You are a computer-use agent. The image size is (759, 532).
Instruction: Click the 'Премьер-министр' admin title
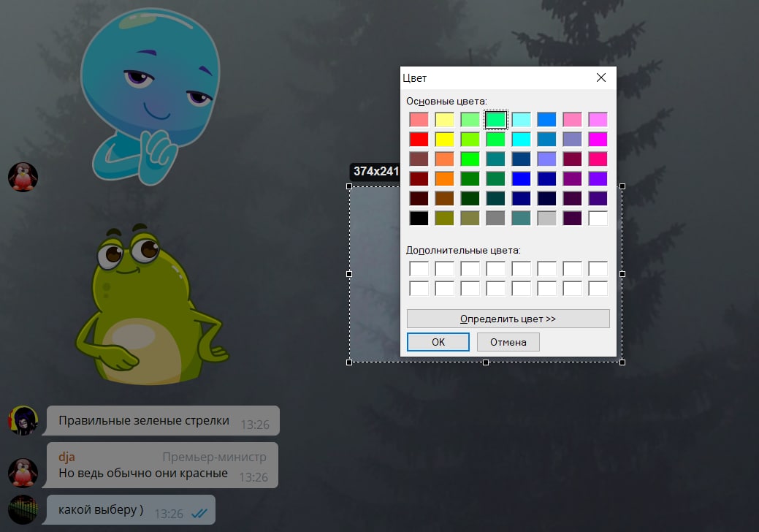click(x=215, y=457)
